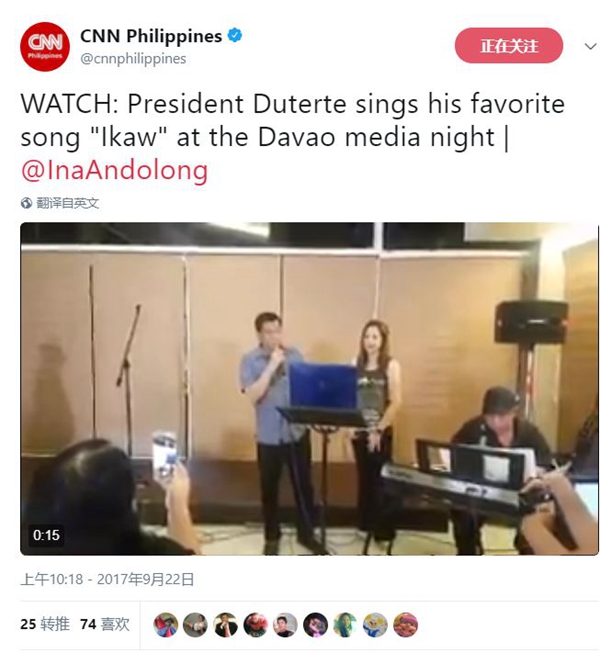Open the third liker's avatar

(225, 625)
